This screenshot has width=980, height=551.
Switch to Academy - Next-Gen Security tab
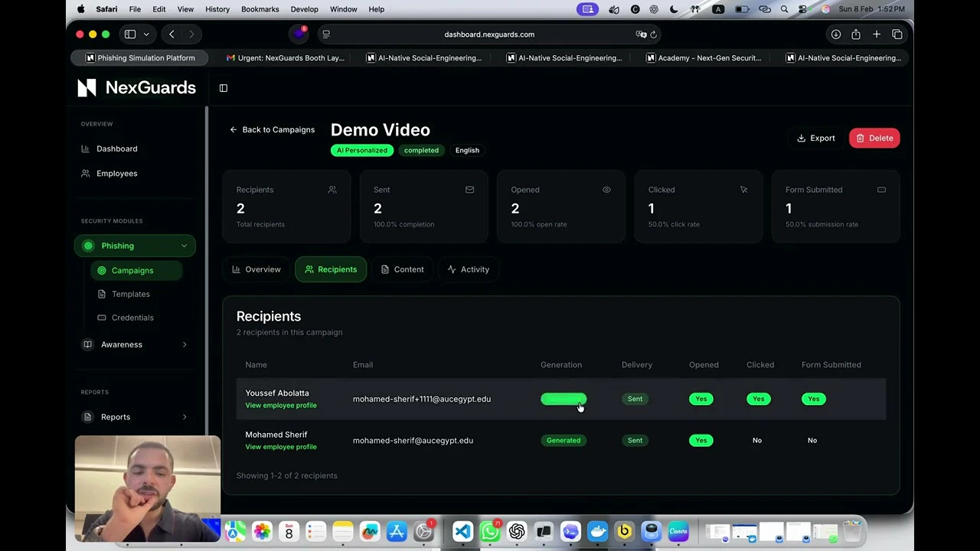pos(703,58)
